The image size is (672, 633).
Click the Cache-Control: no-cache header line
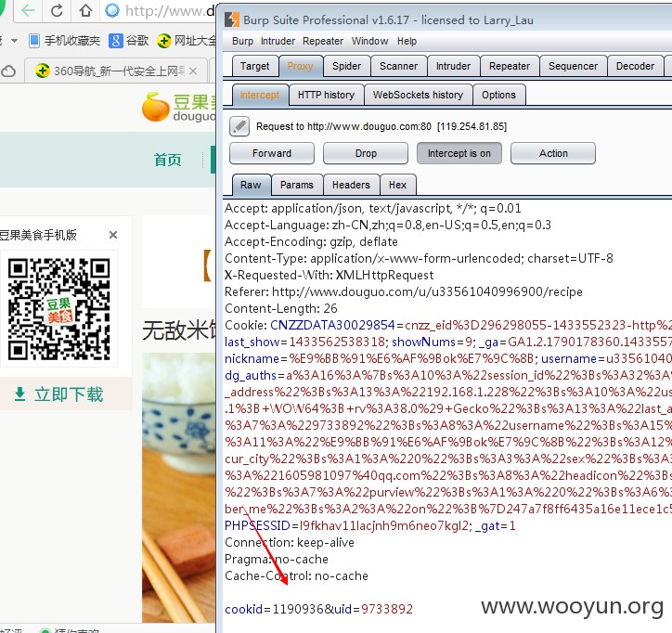click(296, 575)
